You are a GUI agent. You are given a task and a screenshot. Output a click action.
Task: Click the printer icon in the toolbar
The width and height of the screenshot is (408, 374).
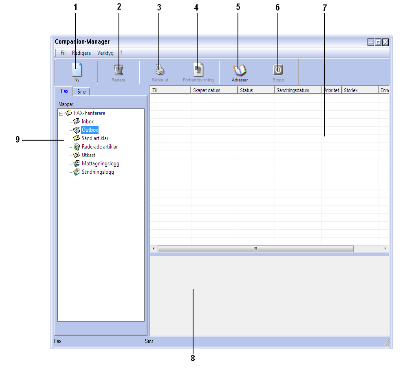coord(160,70)
